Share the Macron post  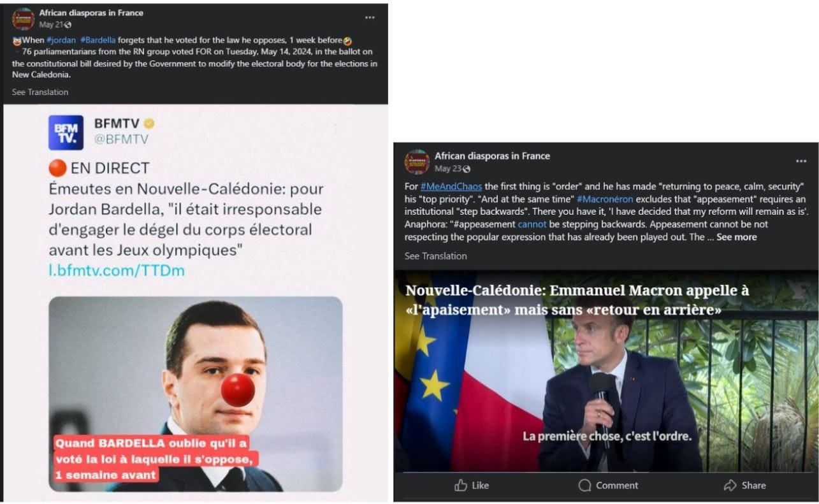[744, 486]
